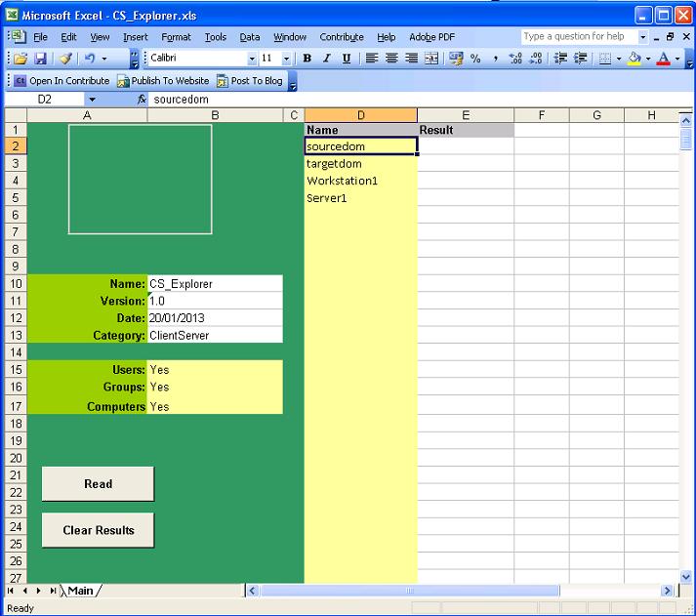Click the Increase Decimal icon
The height and width of the screenshot is (616, 696).
pos(515,59)
